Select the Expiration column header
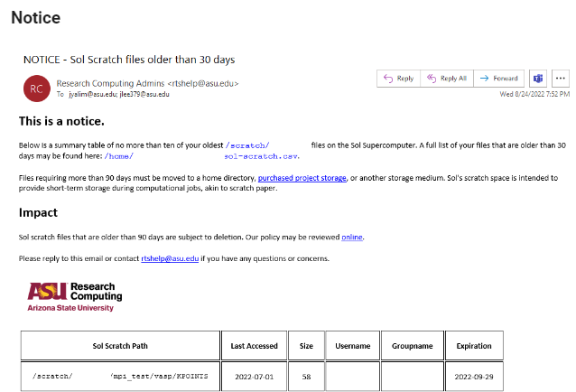This screenshot has height=392, width=576. tap(474, 346)
